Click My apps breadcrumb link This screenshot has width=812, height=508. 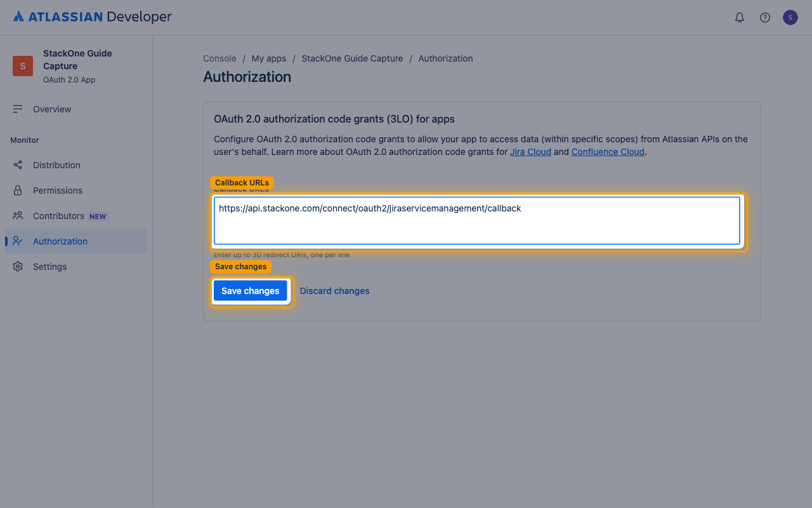269,58
